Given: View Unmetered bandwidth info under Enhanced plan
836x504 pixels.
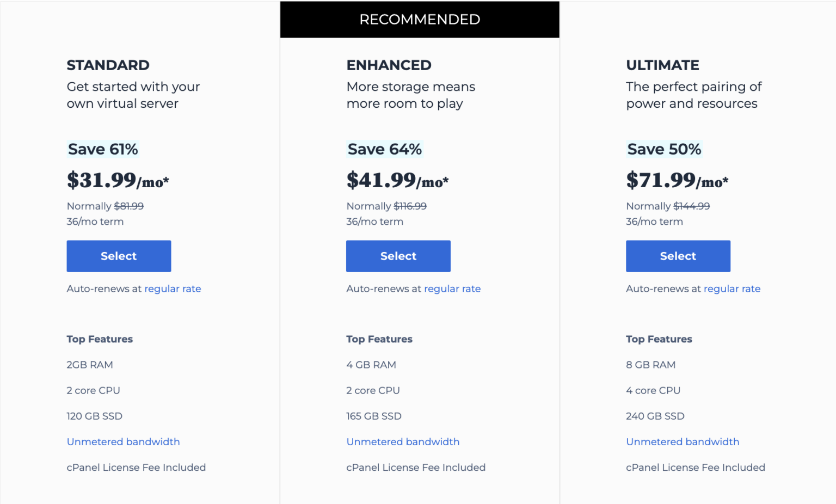Looking at the screenshot, I should [x=403, y=441].
